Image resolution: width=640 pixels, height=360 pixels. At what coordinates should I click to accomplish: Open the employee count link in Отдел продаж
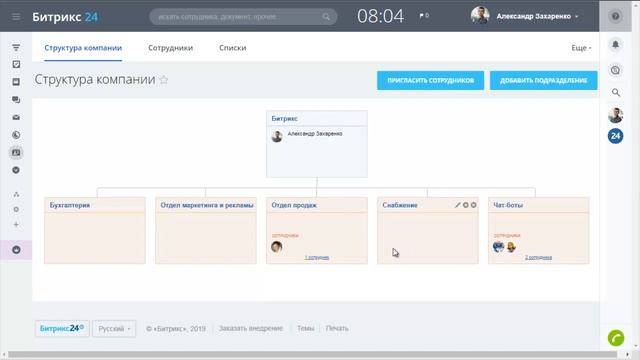(317, 258)
